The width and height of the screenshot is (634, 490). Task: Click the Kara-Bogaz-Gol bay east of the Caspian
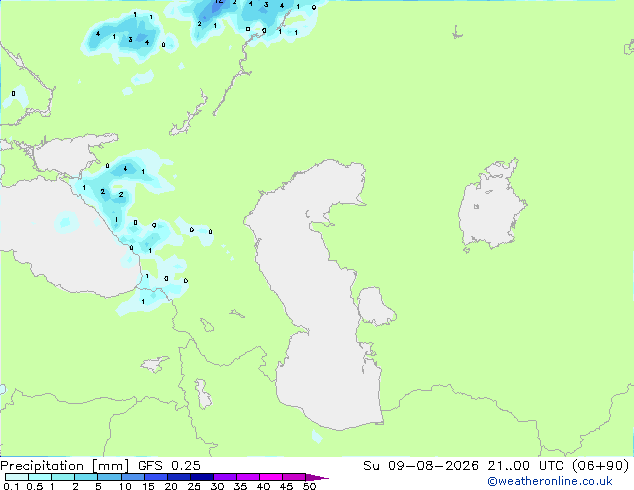click(x=375, y=306)
